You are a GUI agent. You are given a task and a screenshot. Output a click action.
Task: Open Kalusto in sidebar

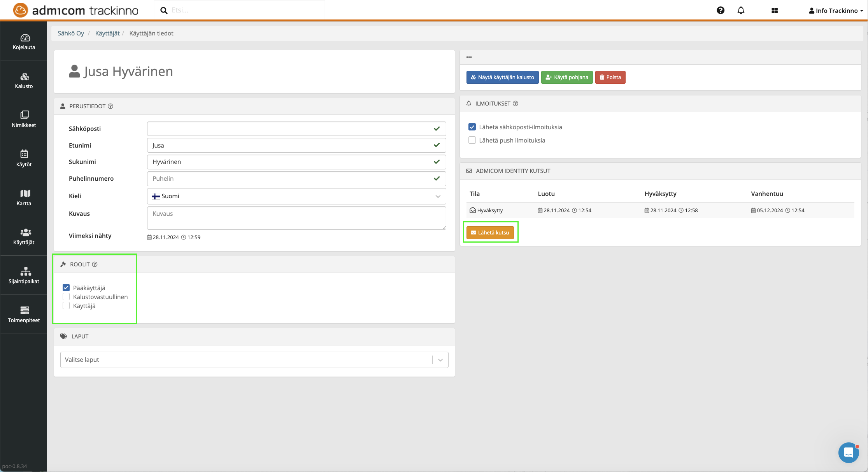tap(24, 81)
